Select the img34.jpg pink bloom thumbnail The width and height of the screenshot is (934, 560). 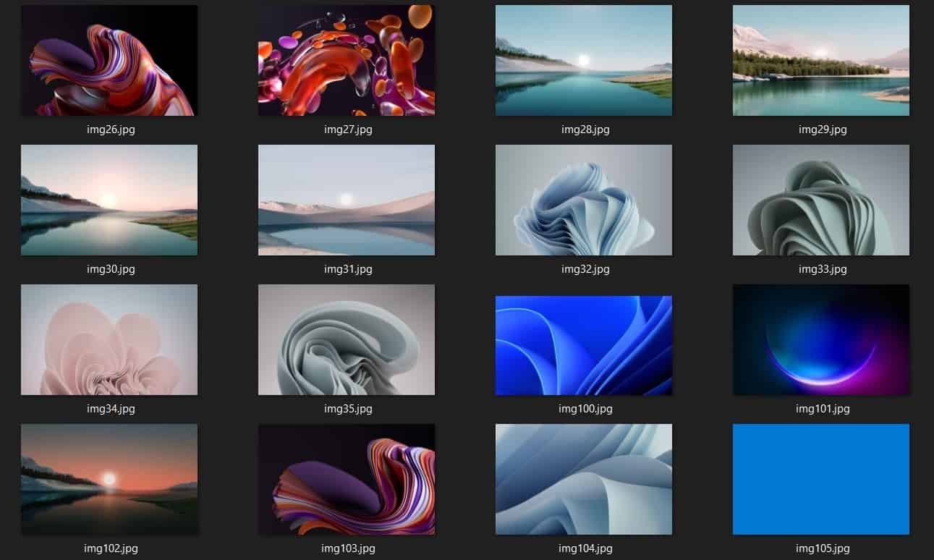tap(109, 339)
